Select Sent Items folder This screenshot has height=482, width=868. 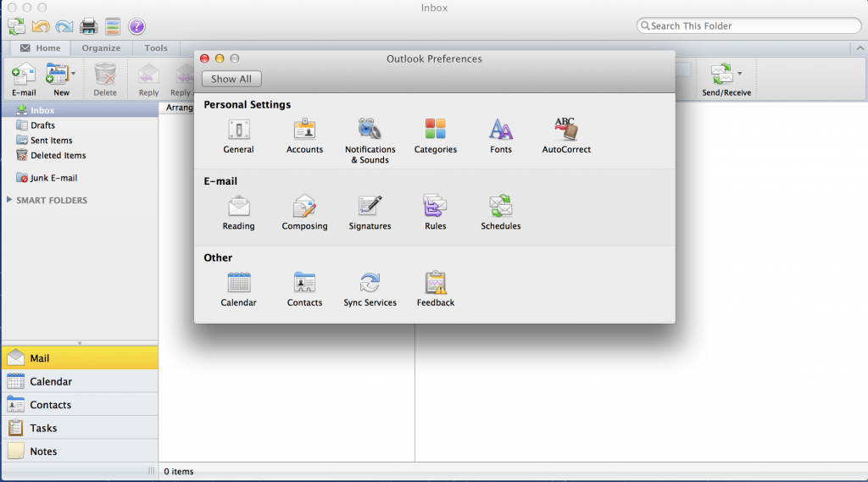(x=80, y=140)
